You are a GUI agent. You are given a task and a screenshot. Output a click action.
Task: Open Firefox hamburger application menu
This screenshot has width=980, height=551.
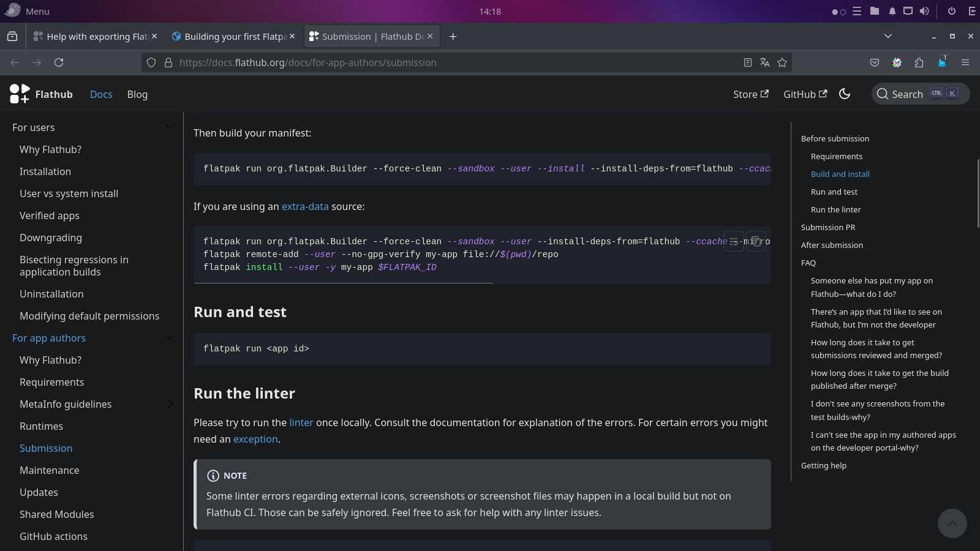(965, 62)
